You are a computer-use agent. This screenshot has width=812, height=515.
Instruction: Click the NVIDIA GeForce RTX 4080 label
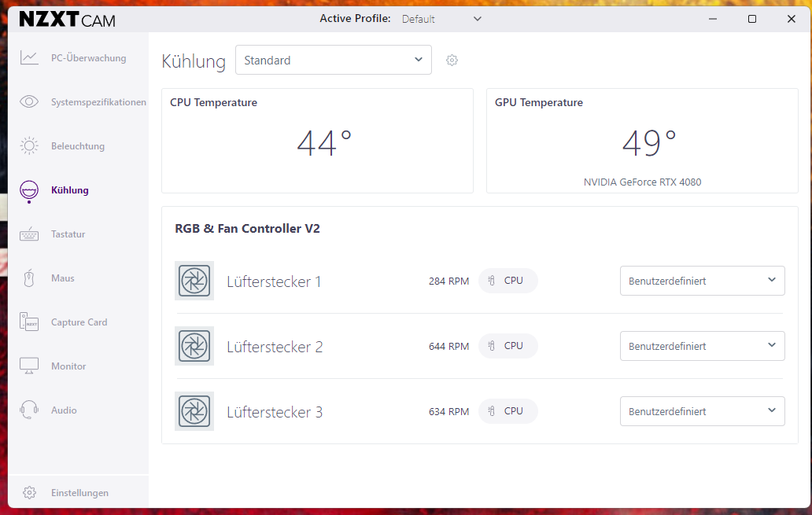[642, 182]
